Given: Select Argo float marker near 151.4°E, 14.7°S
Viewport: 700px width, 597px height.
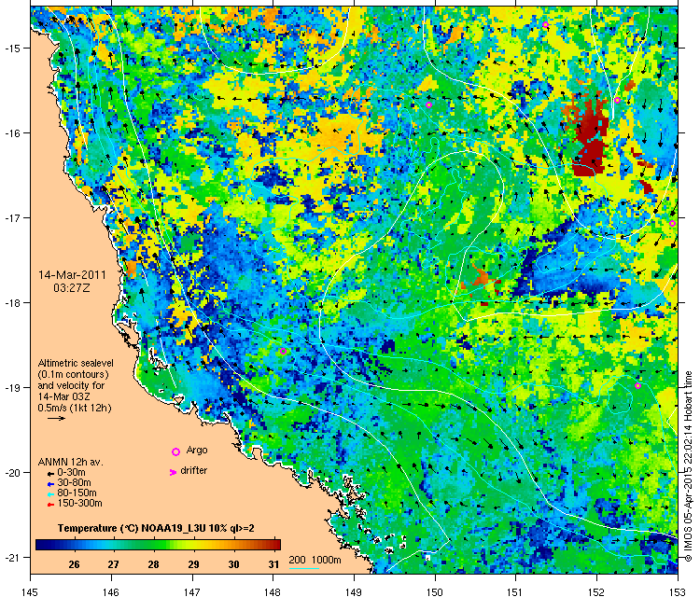Looking at the screenshot, I should (546, 24).
